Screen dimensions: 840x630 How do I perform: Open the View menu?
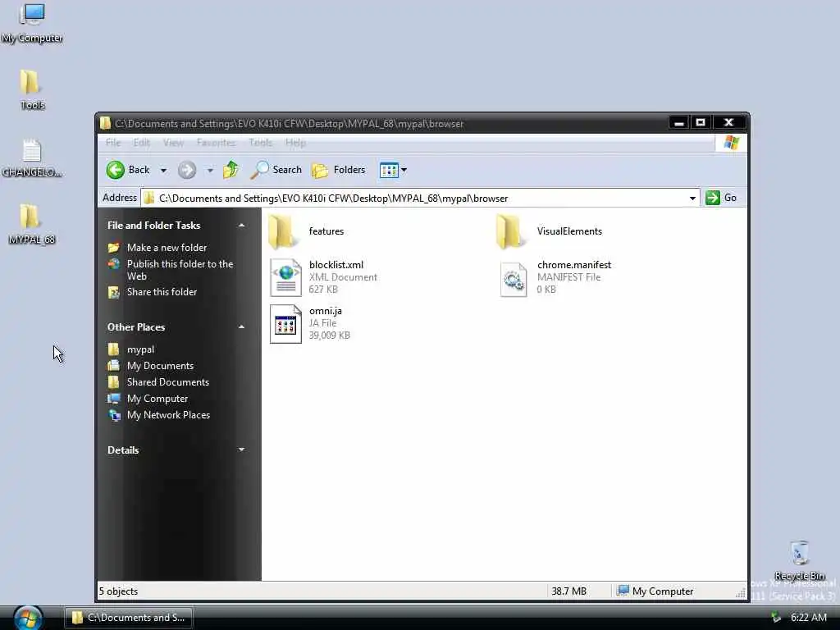coord(173,143)
